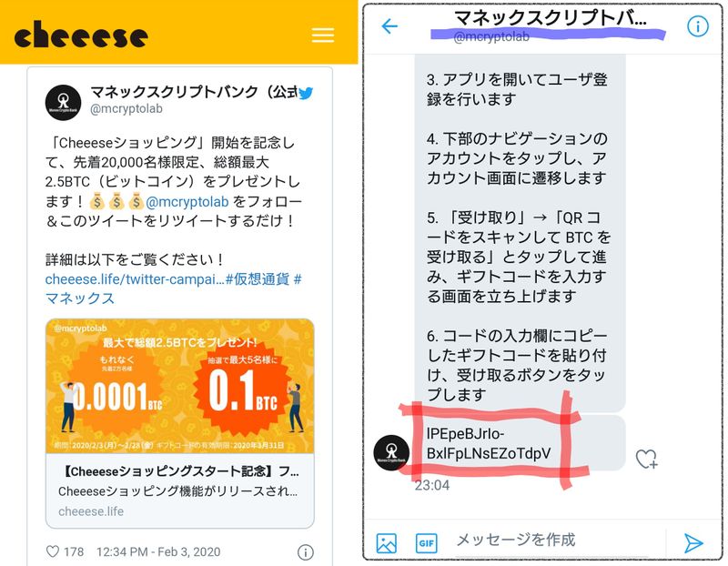Open the GIF picker
Viewport: 728px width, 566px height.
(426, 542)
